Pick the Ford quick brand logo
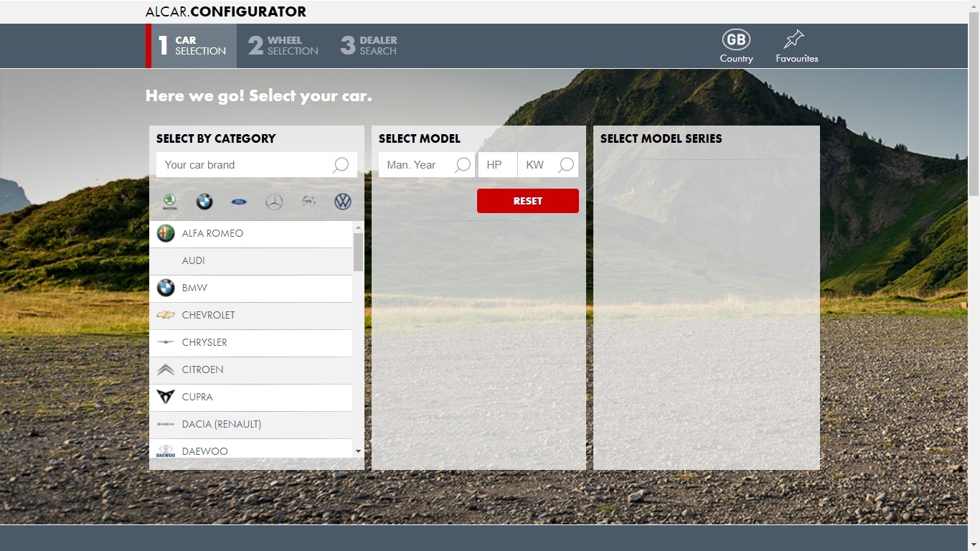The width and height of the screenshot is (980, 551). click(x=239, y=202)
